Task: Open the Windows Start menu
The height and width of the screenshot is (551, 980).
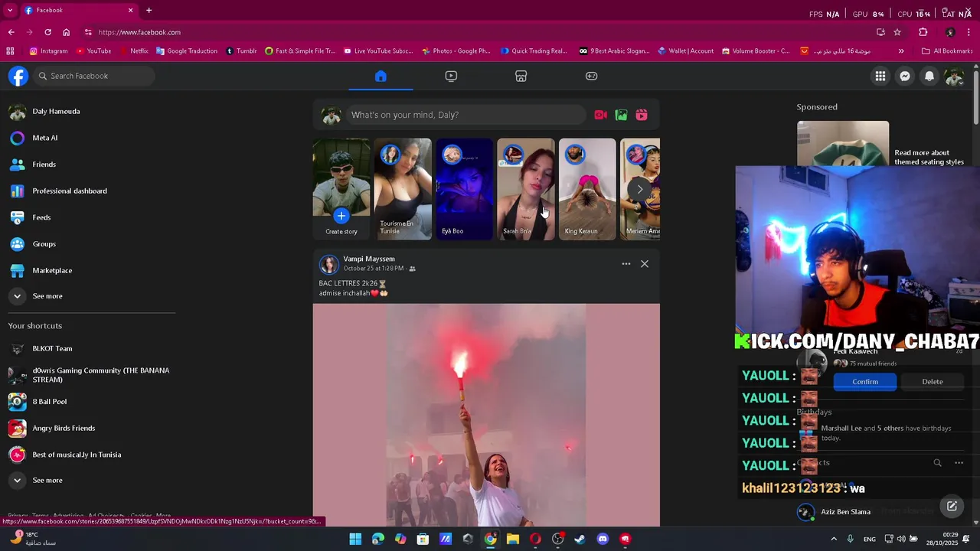Action: click(355, 539)
